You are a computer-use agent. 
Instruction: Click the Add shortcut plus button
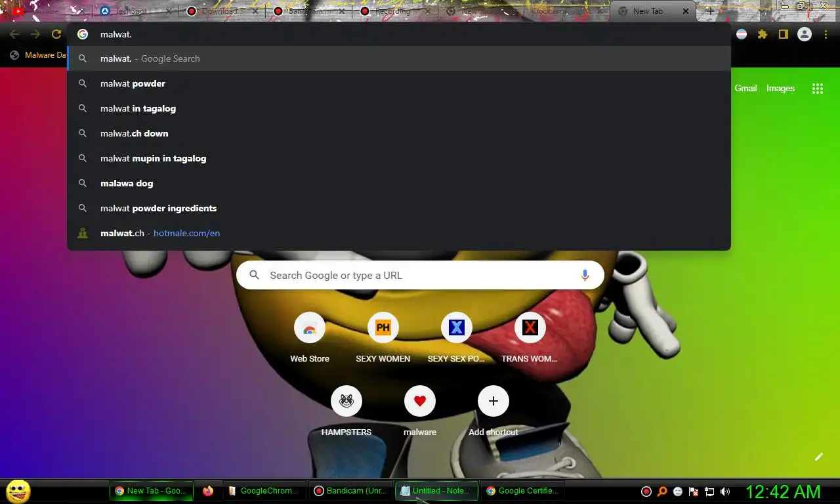click(x=493, y=401)
